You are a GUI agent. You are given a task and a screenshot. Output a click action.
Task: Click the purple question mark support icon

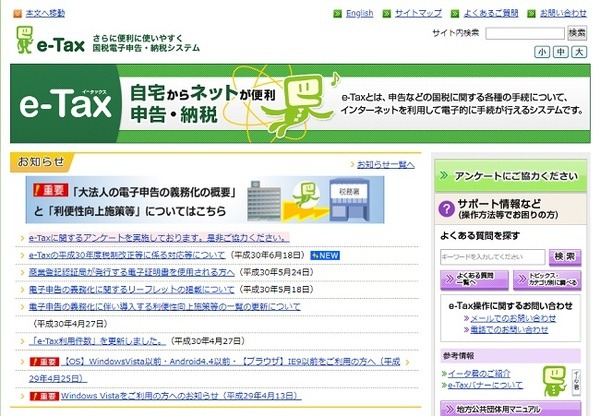[447, 209]
